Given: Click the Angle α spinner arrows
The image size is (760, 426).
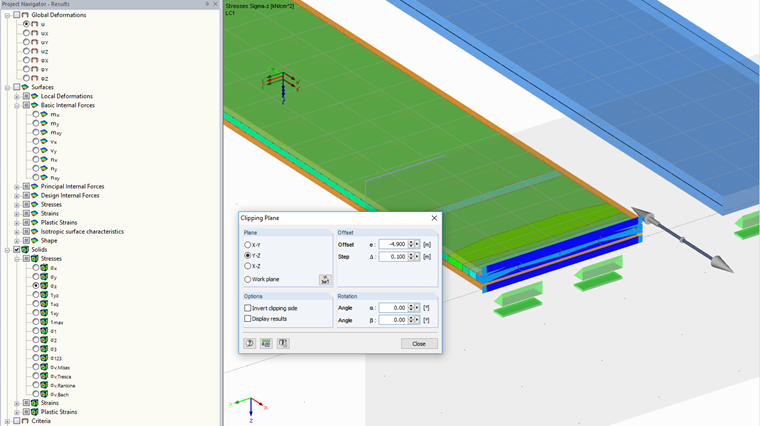Looking at the screenshot, I should 411,308.
